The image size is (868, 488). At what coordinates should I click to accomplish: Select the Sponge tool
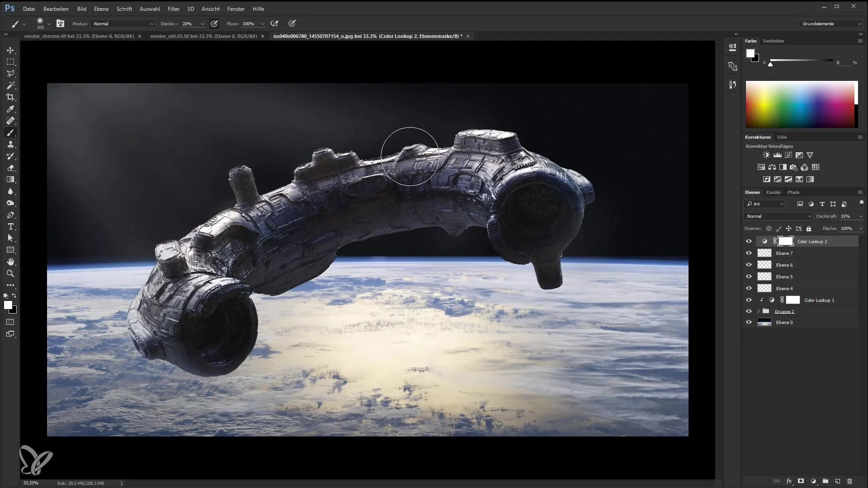[x=10, y=203]
